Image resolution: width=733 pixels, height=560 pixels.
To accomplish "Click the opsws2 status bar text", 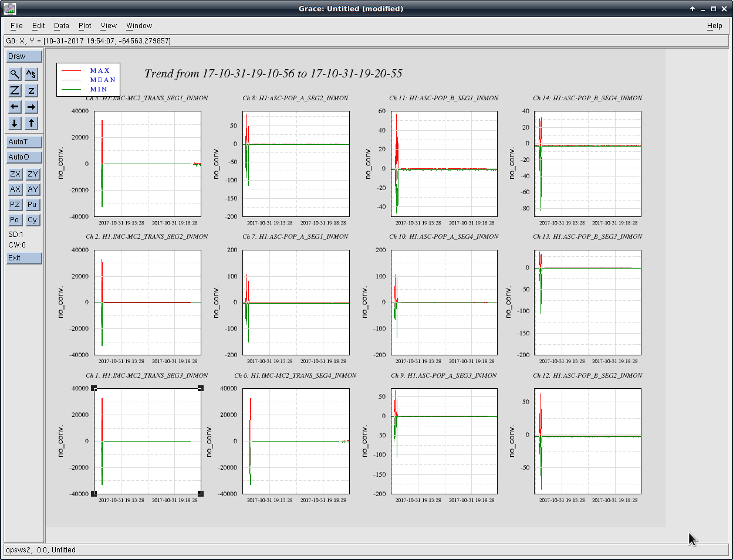I will (x=40, y=550).
